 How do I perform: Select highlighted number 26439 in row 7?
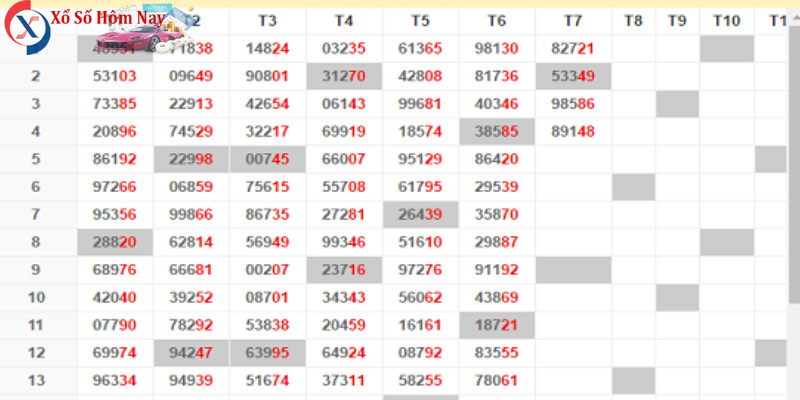point(420,213)
